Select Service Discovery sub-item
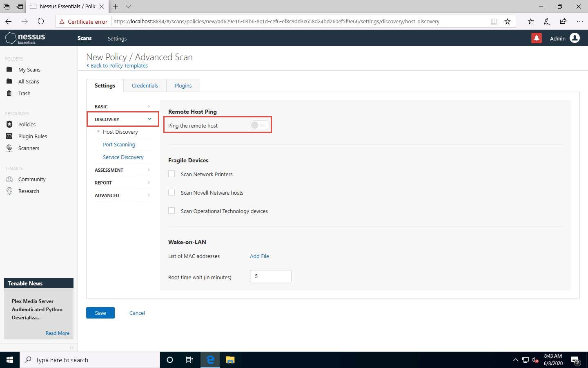The width and height of the screenshot is (588, 368). (x=123, y=157)
